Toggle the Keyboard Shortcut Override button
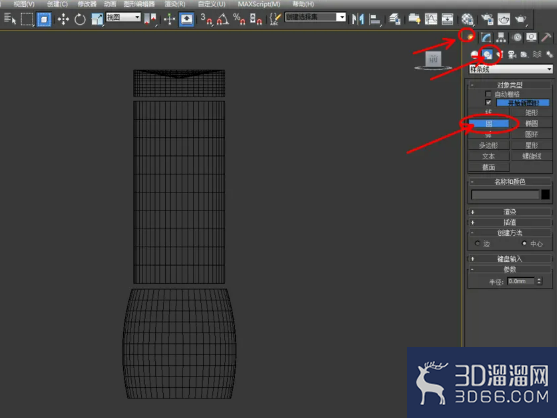 (186, 19)
